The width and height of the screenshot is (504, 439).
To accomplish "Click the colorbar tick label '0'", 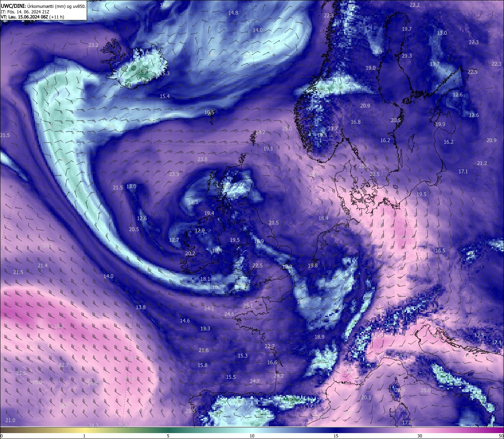I will (2, 436).
